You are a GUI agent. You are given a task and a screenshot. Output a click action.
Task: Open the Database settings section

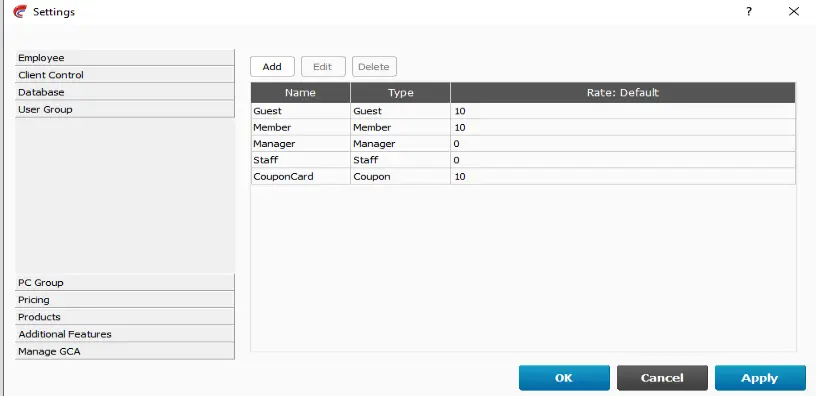[125, 92]
